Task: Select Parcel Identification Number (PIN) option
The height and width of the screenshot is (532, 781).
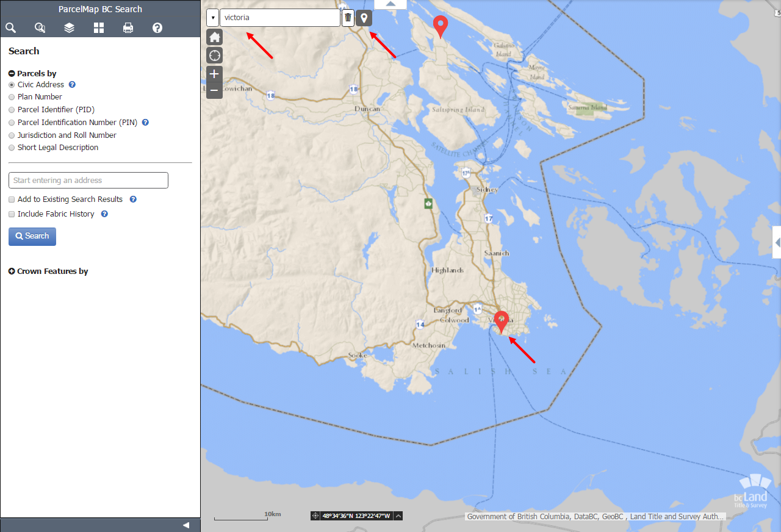Action: pos(12,123)
